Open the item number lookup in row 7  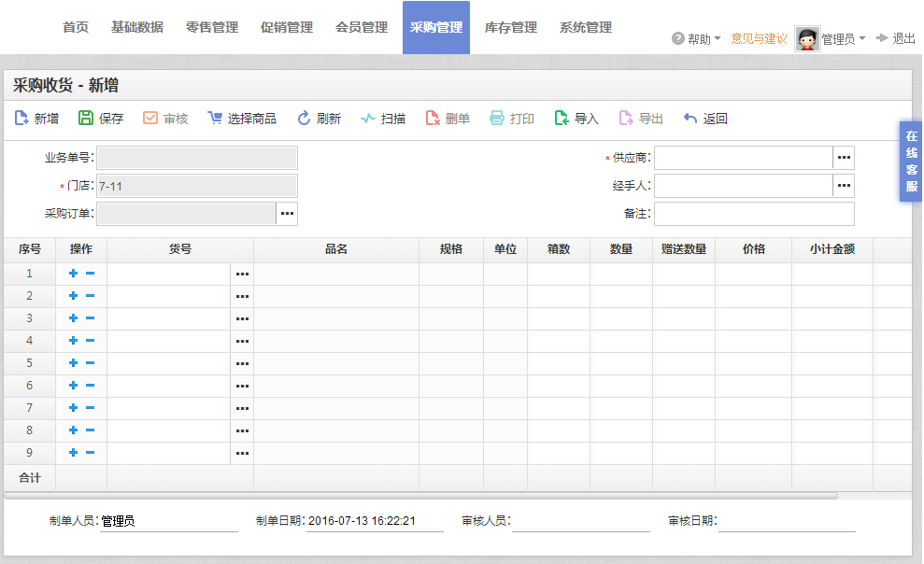[x=242, y=408]
